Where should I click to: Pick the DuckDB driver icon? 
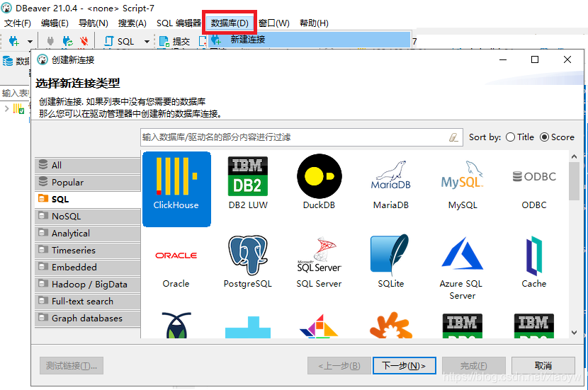319,176
